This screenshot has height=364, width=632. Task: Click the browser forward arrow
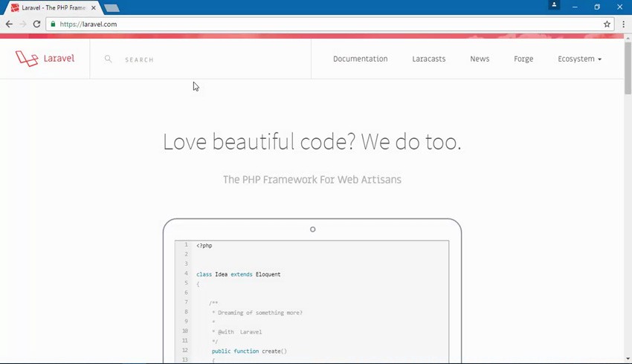tap(23, 25)
